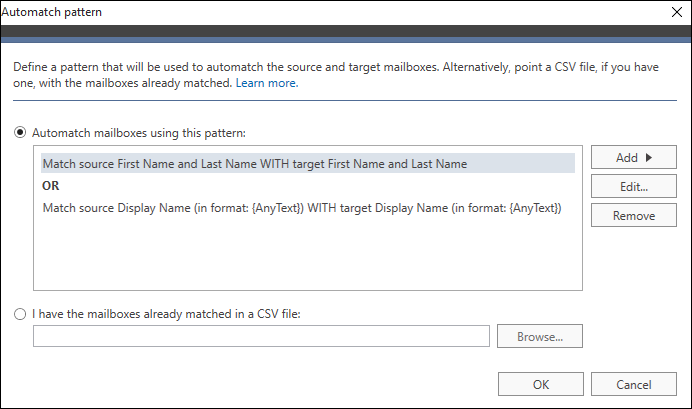Open Edit... for the selected pattern

point(634,186)
